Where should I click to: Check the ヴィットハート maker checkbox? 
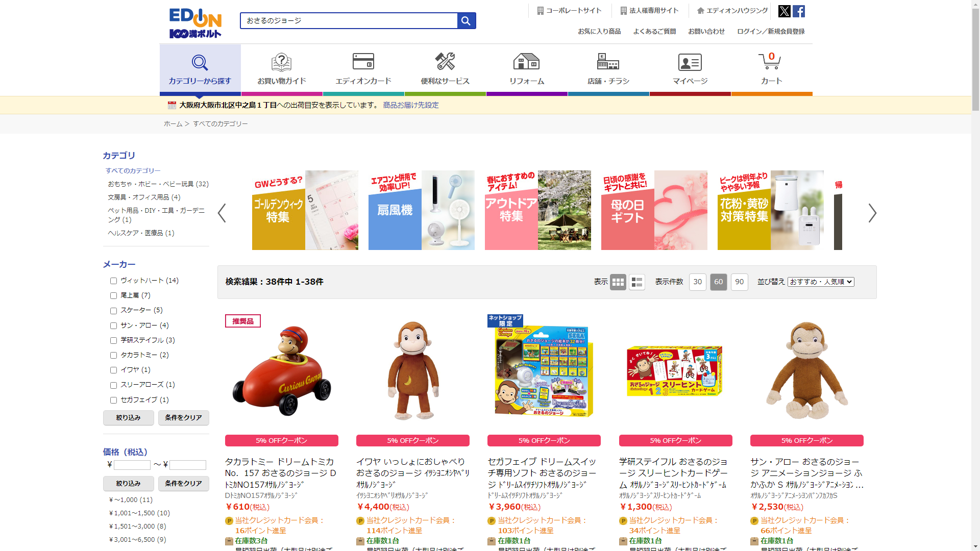(x=114, y=281)
